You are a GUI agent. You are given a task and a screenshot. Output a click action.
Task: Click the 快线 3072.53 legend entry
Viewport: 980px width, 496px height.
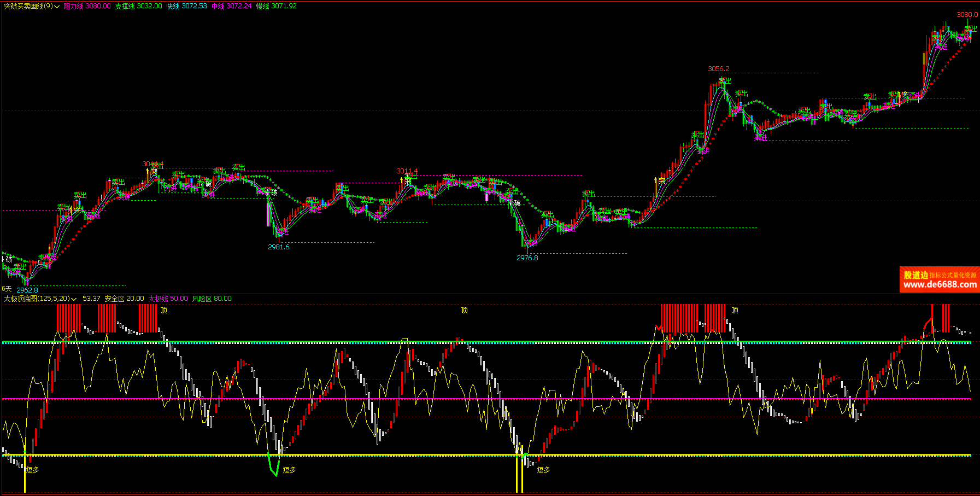pyautogui.click(x=186, y=6)
